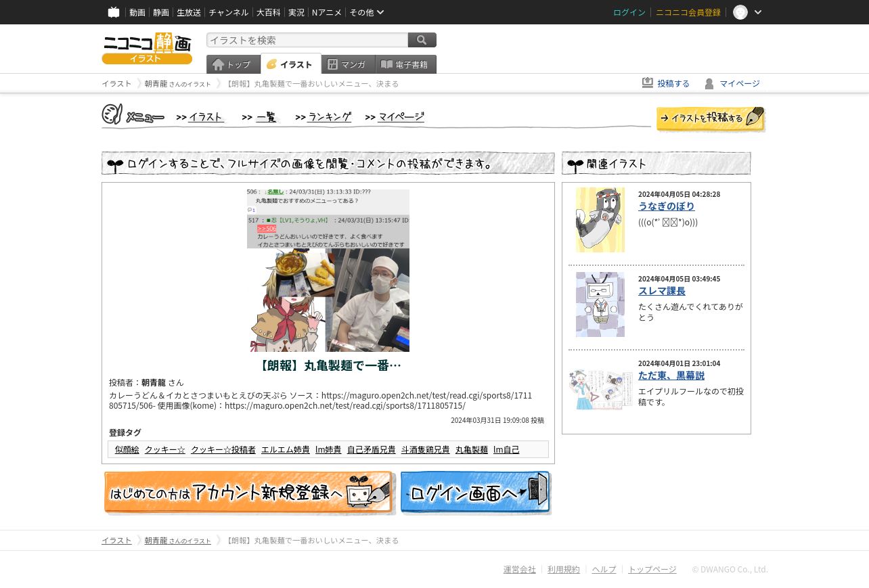Click the 似顔絵 tag
869x588 pixels.
coord(127,449)
